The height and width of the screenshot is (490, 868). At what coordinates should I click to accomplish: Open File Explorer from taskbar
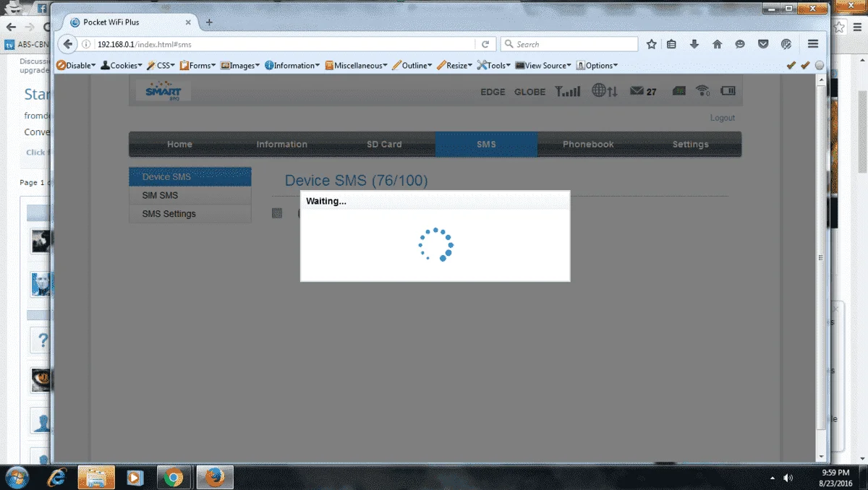[96, 478]
